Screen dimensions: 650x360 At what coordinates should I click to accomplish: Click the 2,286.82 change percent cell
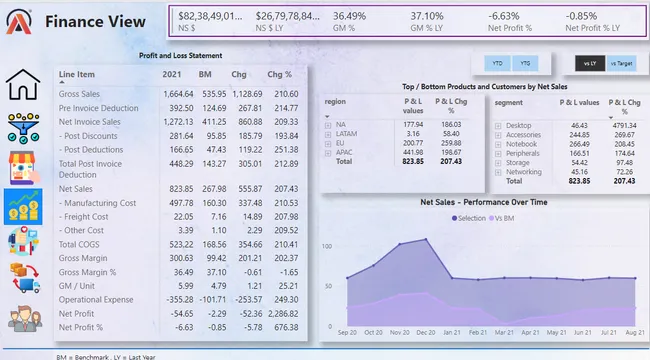click(283, 314)
